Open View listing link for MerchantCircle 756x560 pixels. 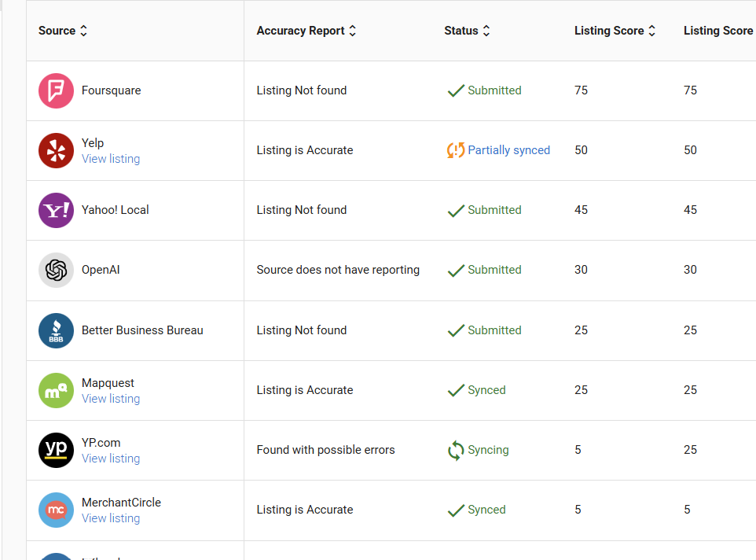click(111, 518)
